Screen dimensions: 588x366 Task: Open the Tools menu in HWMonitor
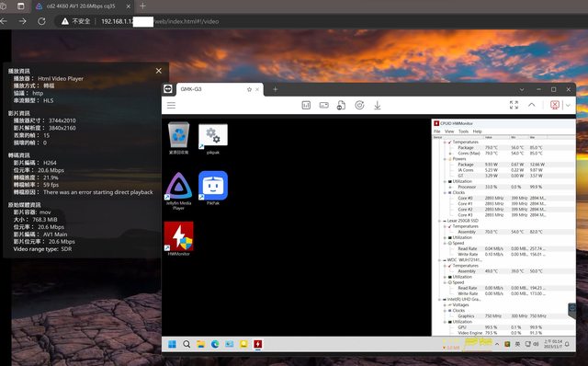pyautogui.click(x=463, y=132)
